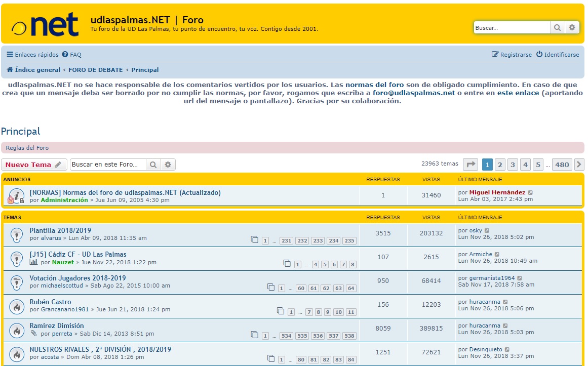Open NUESTROS RIVALES 2ª DIVISIÓN topic
The image size is (588, 366).
point(100,349)
